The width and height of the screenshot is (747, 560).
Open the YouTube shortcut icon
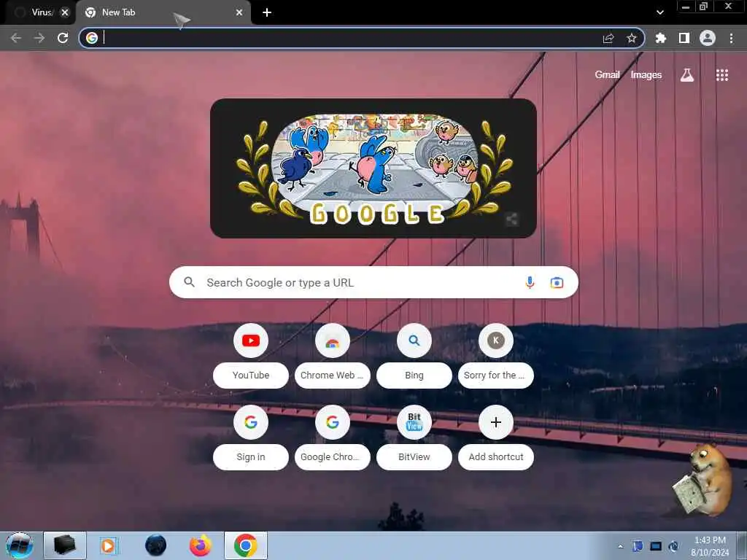251,341
